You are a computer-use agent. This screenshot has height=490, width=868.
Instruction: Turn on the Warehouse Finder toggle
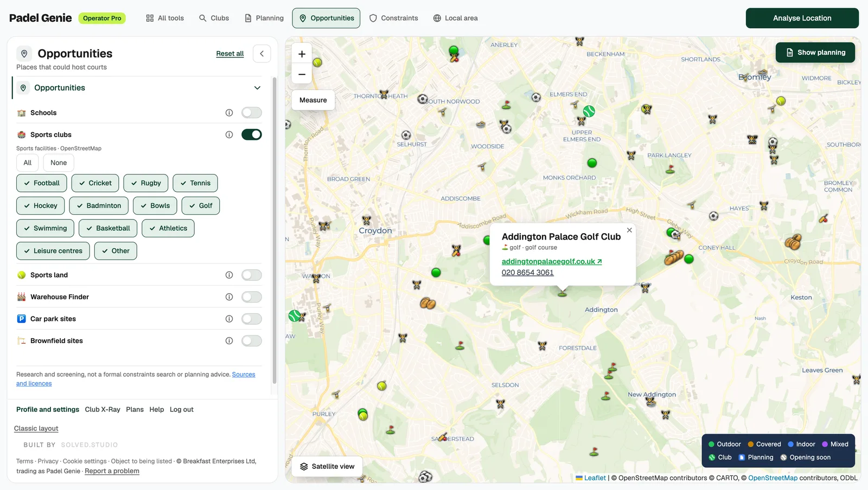(252, 297)
